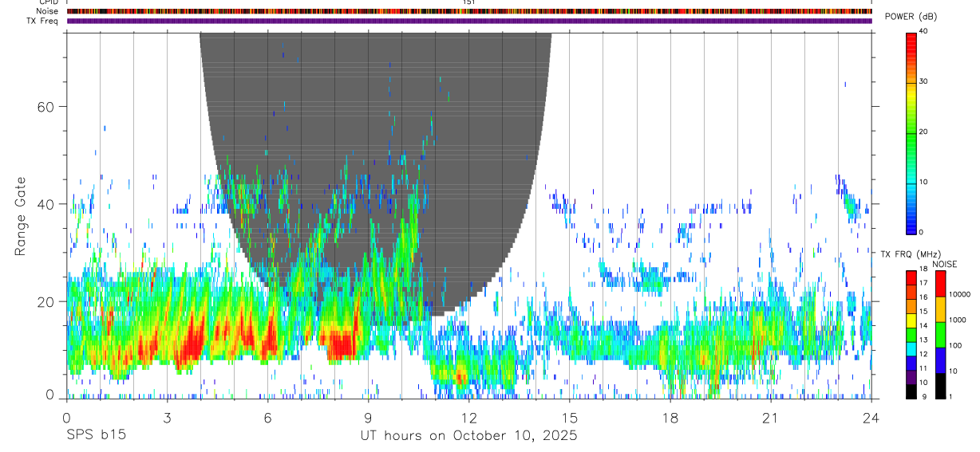
Task: Click the POWER (dB) legend title
Action: point(911,17)
